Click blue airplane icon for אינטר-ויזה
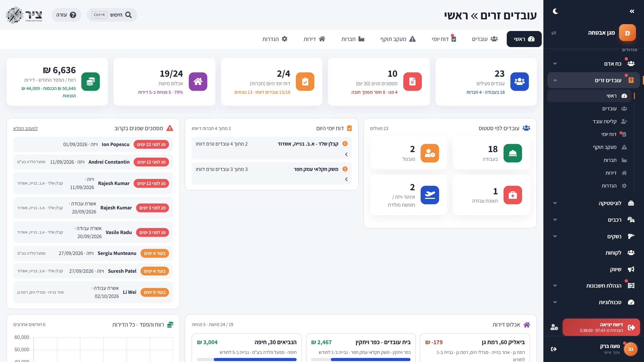Viewport: 644px width, 362px height. click(x=430, y=195)
